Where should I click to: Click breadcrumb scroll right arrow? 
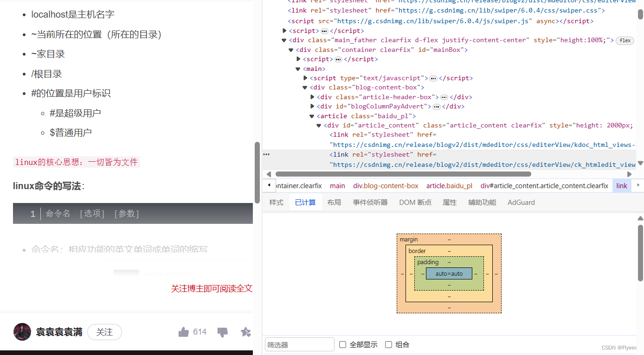click(638, 185)
